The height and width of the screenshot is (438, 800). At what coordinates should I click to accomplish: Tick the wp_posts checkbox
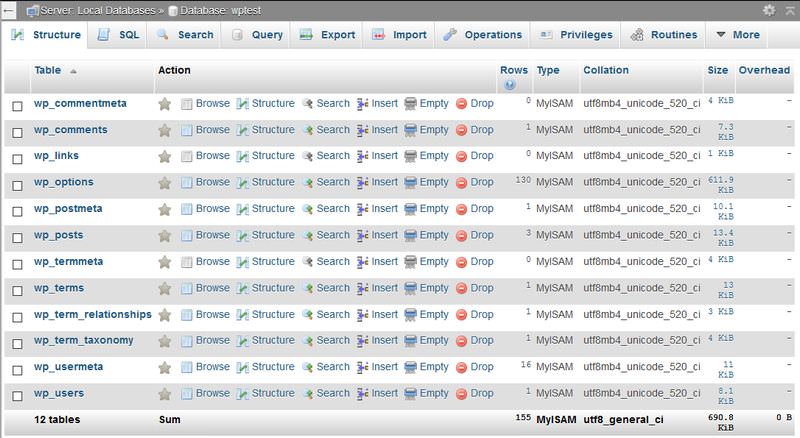[x=17, y=238]
